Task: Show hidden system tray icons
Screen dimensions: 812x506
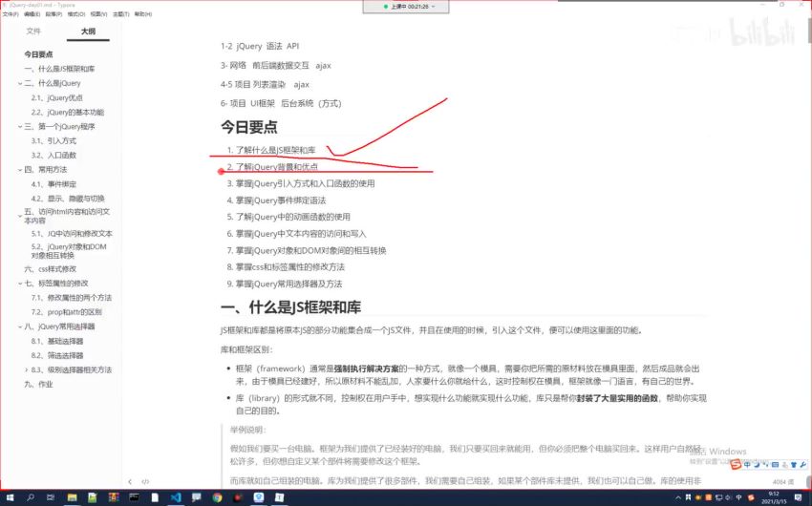Action: (x=678, y=497)
